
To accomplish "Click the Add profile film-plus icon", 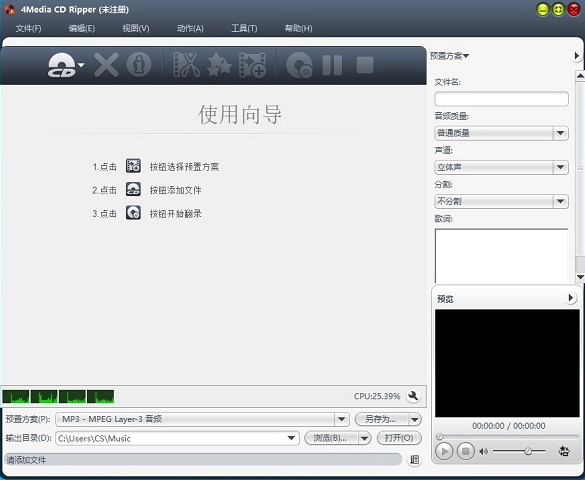I will [253, 65].
